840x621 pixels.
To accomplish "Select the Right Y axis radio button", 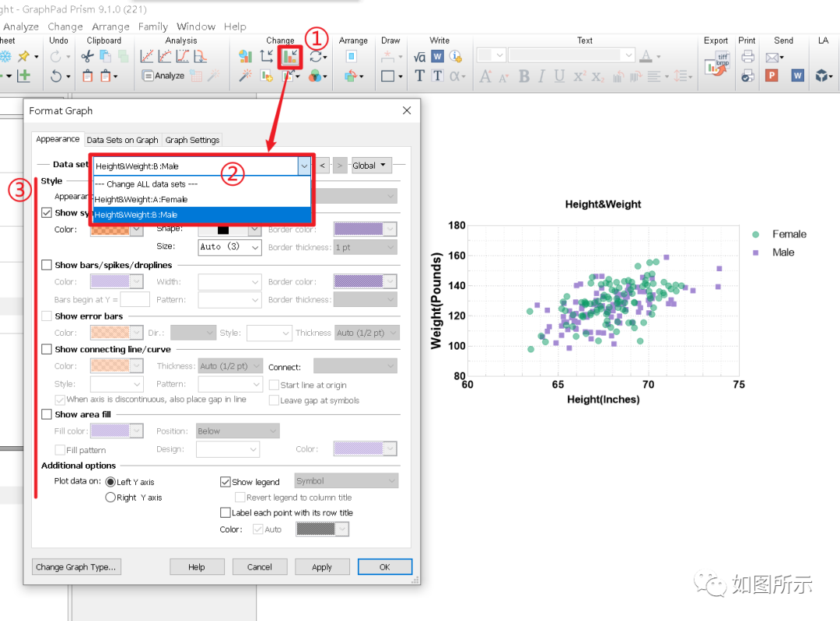I will [x=110, y=497].
